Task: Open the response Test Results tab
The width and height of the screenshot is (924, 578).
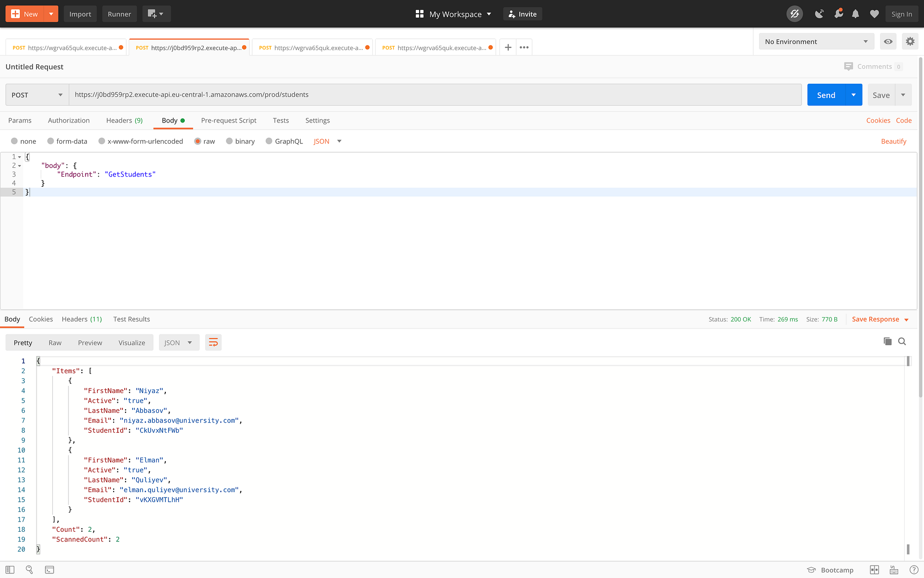Action: (131, 319)
